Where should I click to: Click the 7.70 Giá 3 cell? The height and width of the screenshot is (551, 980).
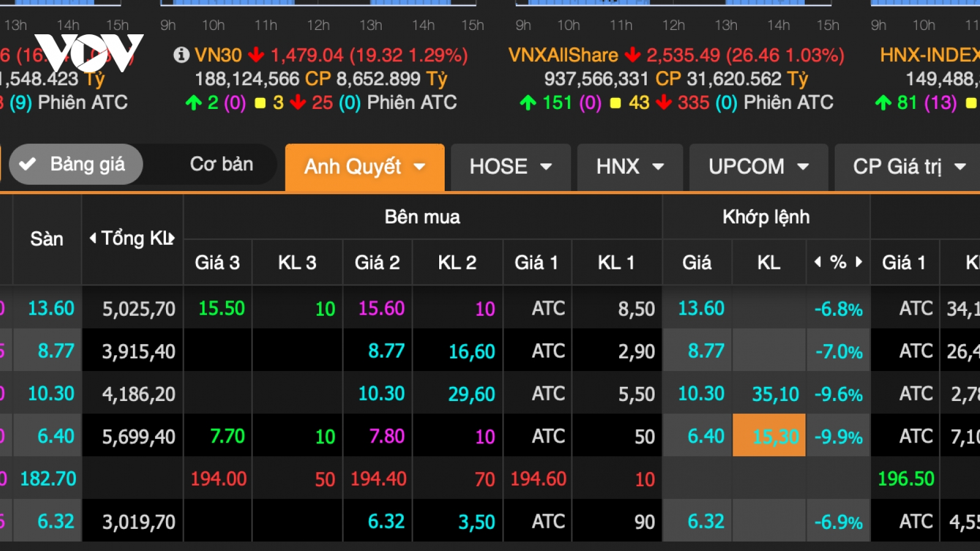click(x=218, y=436)
